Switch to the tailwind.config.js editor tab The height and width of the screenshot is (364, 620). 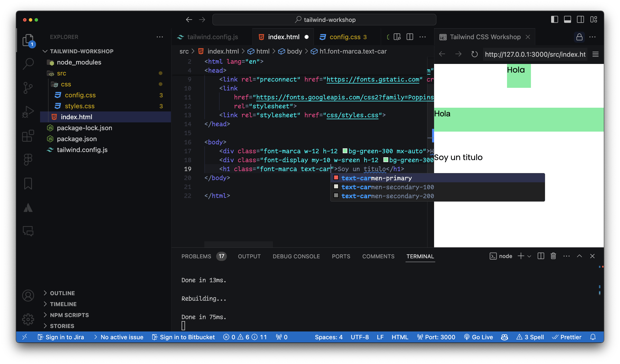pyautogui.click(x=212, y=37)
